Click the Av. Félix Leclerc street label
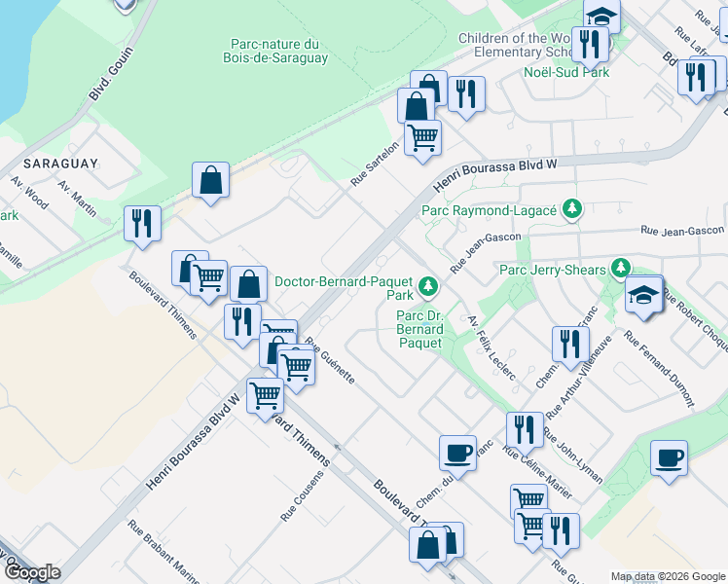This screenshot has width=728, height=584. click(491, 347)
